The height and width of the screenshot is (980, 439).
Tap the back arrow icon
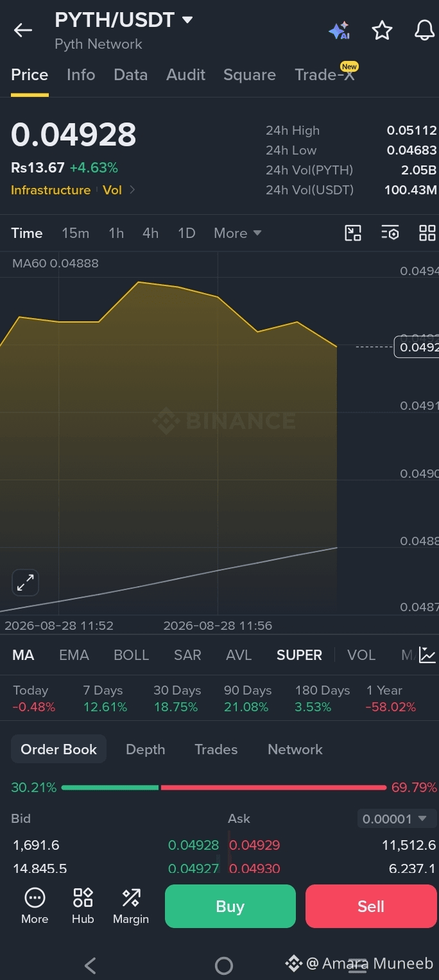pyautogui.click(x=23, y=30)
